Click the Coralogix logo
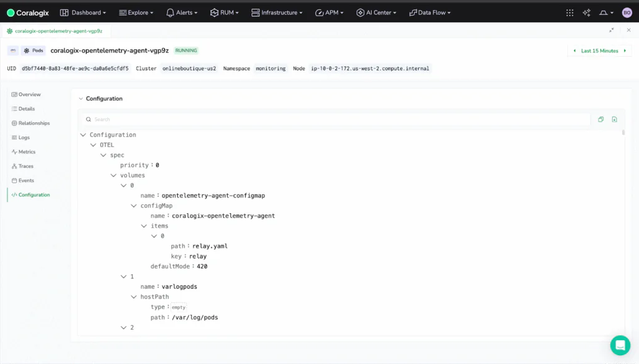This screenshot has width=639, height=364. click(x=27, y=12)
